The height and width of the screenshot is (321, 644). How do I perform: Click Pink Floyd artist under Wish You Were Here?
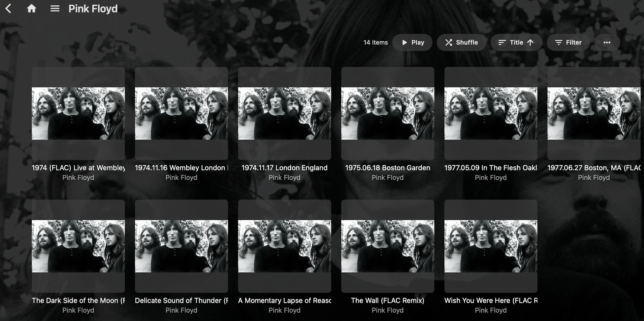click(491, 310)
